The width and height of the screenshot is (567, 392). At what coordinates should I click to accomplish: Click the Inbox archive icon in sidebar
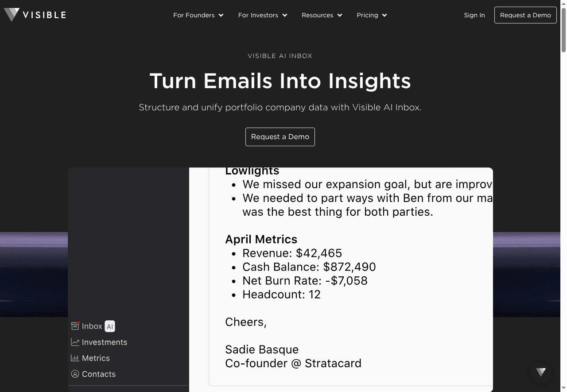pyautogui.click(x=75, y=326)
